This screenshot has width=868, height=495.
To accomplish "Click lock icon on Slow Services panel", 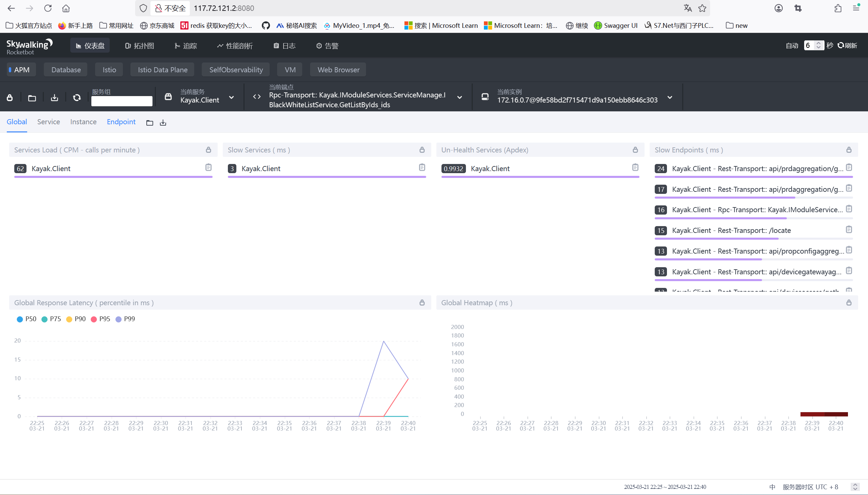I will 422,150.
